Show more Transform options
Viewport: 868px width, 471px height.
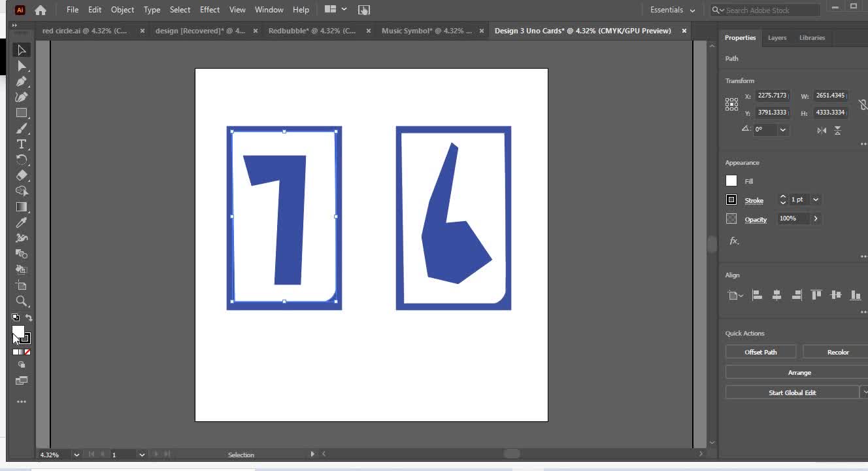(863, 144)
